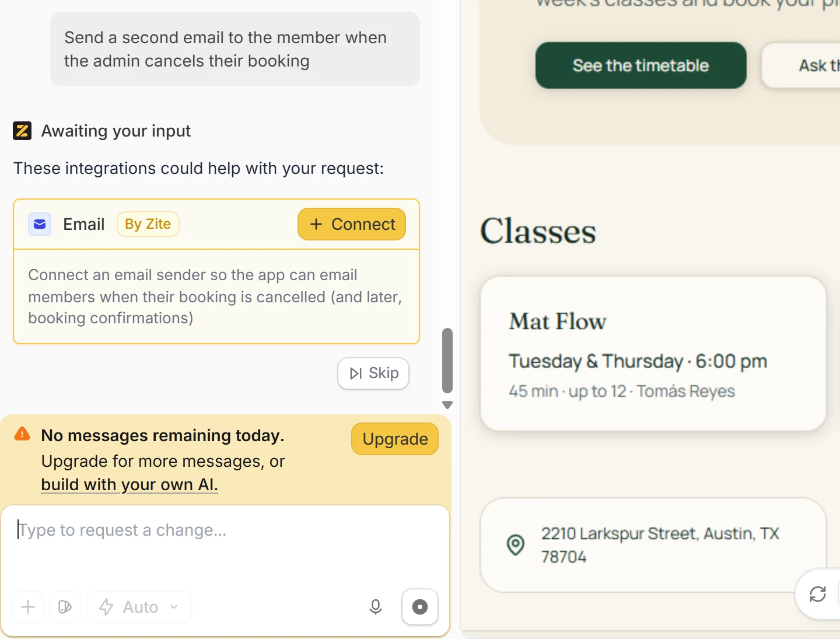The height and width of the screenshot is (639, 840).
Task: Click the Send a second email message bubble
Action: [x=235, y=49]
